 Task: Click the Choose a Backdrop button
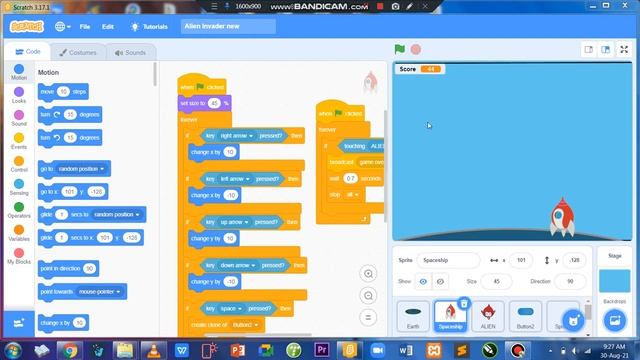(x=615, y=321)
